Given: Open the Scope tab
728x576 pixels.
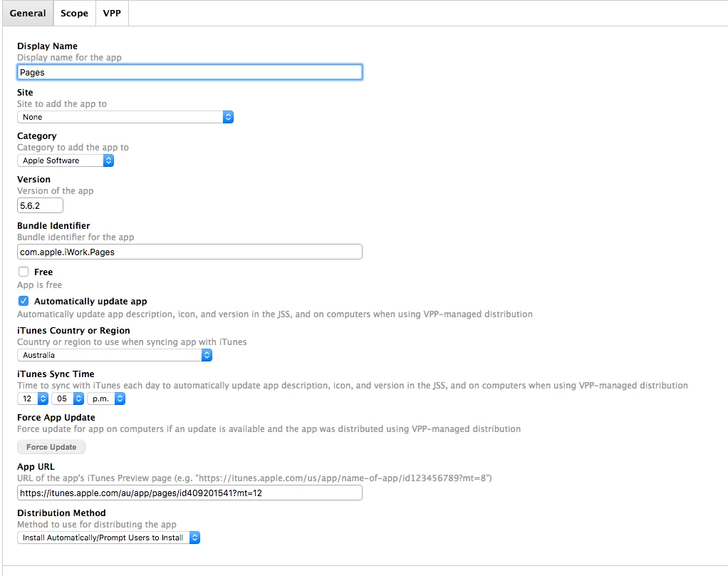Looking at the screenshot, I should [74, 13].
